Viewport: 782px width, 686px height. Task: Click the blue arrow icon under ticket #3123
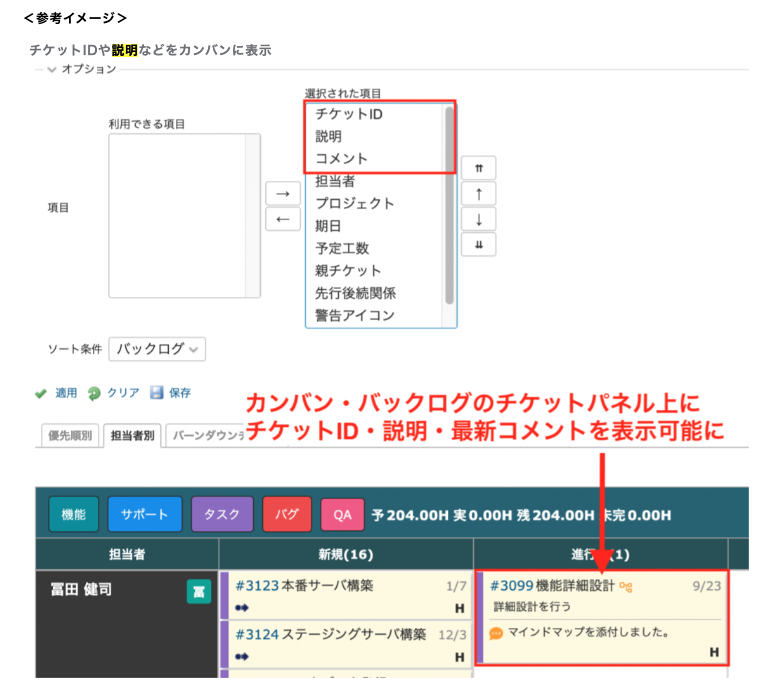pyautogui.click(x=242, y=606)
